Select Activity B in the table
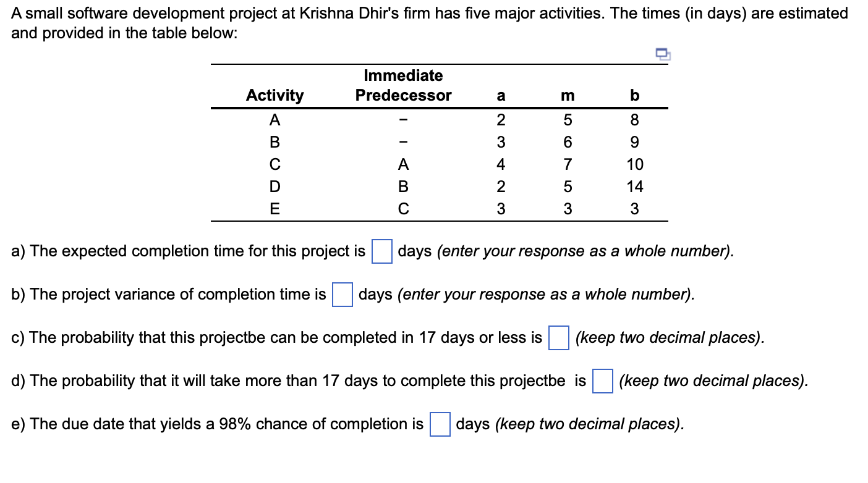The image size is (868, 483). coord(274,142)
